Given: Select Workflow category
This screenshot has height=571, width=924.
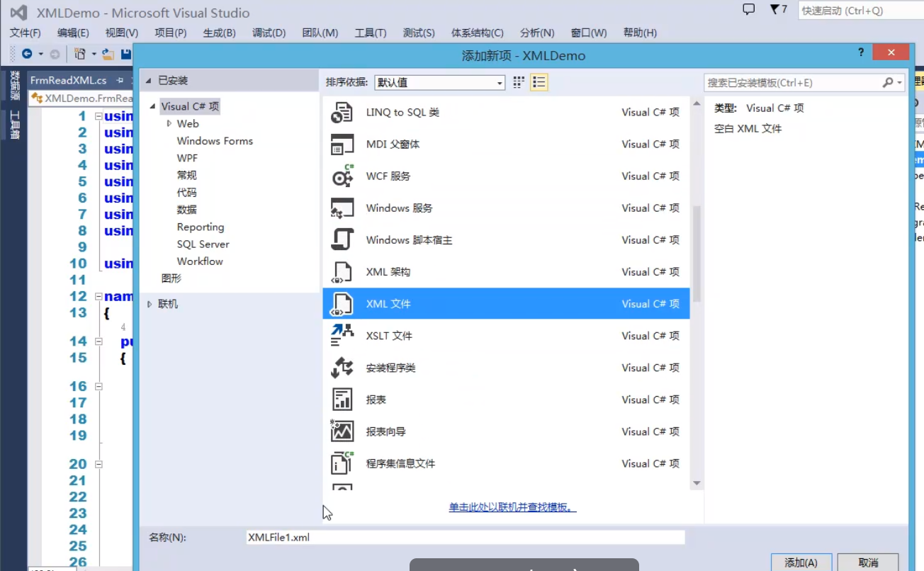Looking at the screenshot, I should pyautogui.click(x=200, y=261).
